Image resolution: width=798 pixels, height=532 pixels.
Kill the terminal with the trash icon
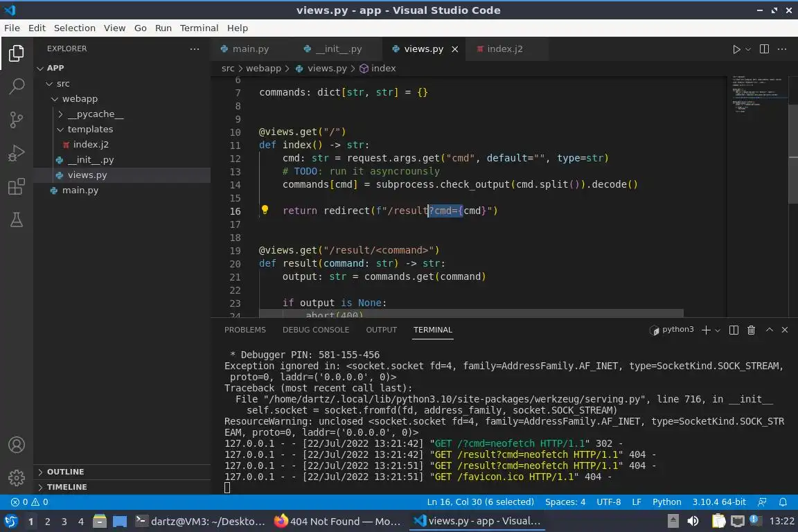click(751, 330)
